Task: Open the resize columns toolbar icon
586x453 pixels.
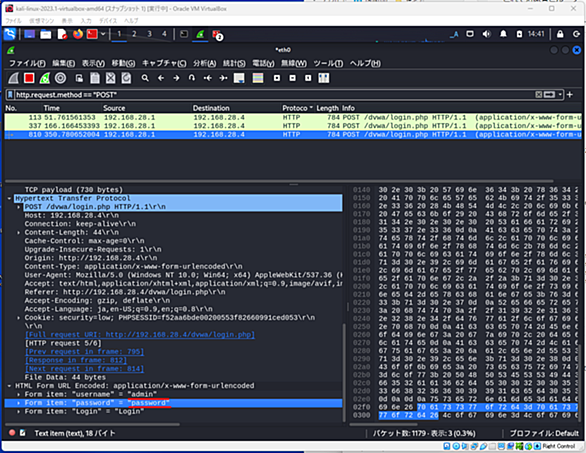Action: pos(324,78)
